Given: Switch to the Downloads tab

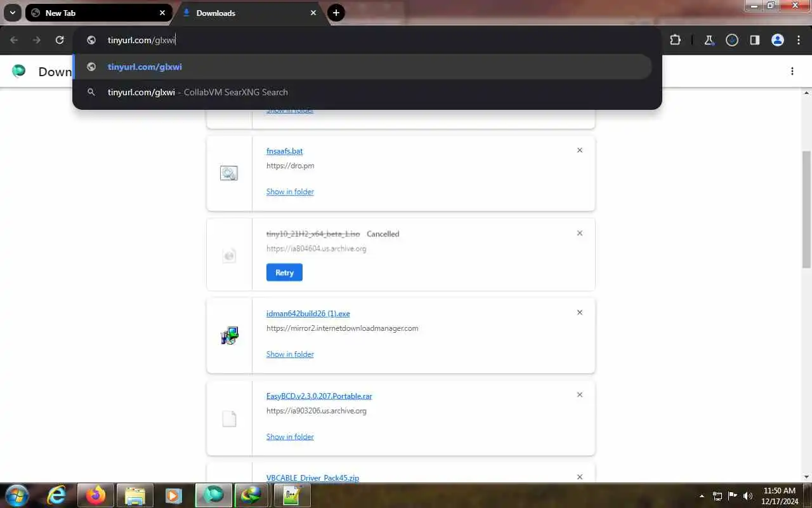Looking at the screenshot, I should (251, 13).
